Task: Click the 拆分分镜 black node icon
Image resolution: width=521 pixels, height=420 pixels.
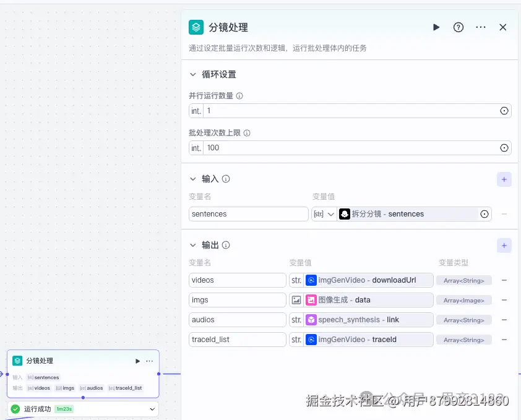Action: pyautogui.click(x=345, y=214)
